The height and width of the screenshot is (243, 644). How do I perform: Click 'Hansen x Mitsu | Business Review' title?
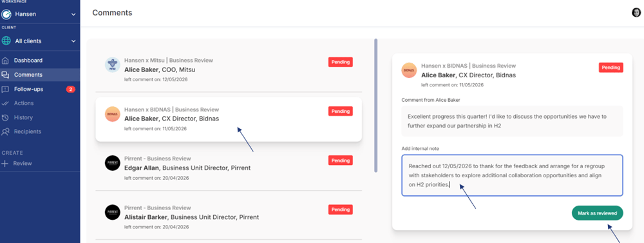(x=169, y=61)
